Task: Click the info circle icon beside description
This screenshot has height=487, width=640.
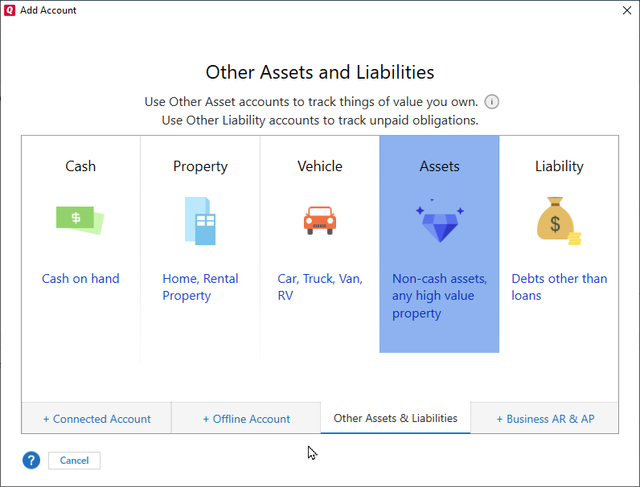Action: [492, 102]
